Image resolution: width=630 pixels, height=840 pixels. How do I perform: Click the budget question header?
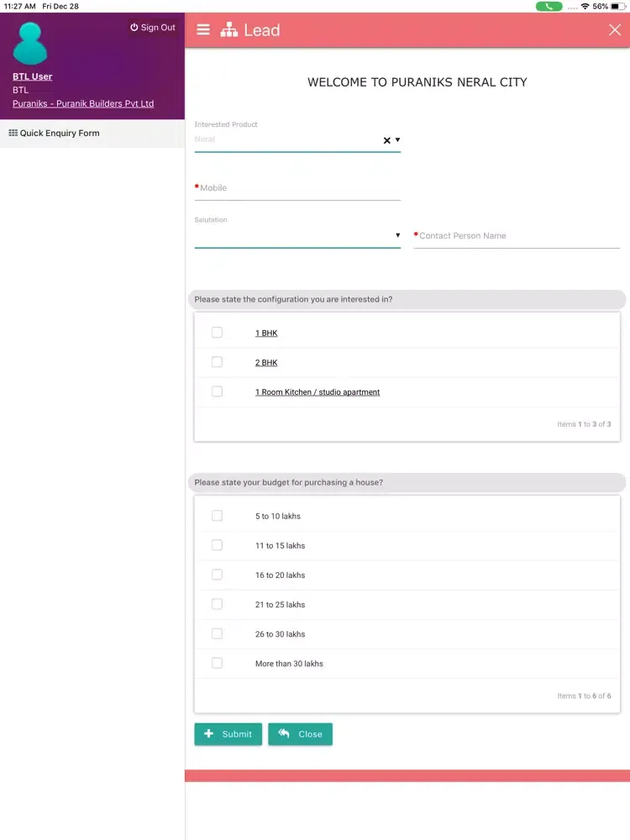407,483
